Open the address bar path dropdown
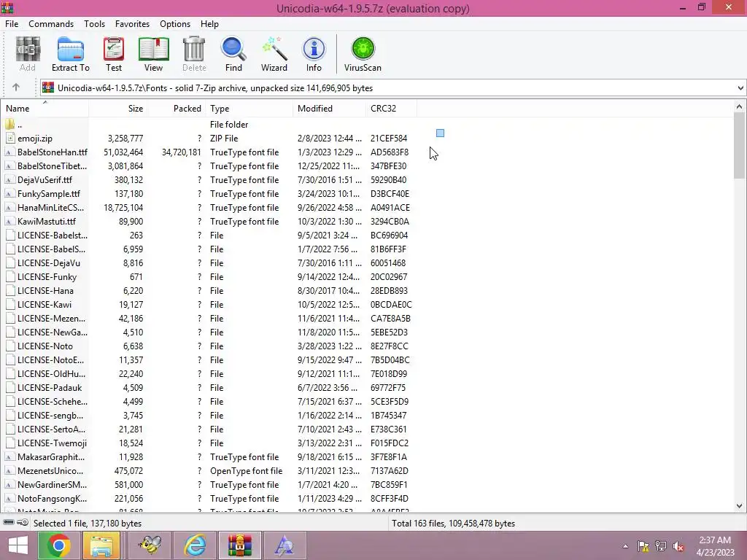This screenshot has height=560, width=747. [740, 88]
